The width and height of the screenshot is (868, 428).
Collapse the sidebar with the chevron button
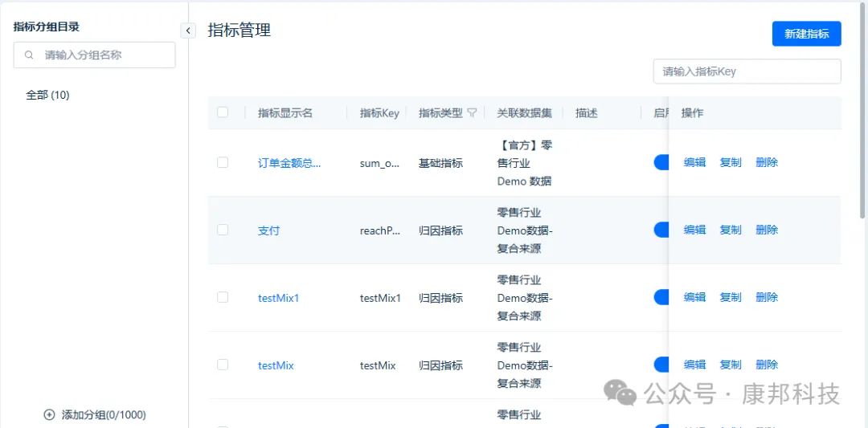tap(188, 31)
